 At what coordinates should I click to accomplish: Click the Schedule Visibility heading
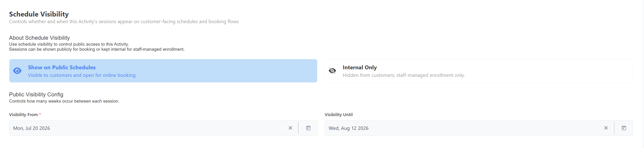(39, 14)
